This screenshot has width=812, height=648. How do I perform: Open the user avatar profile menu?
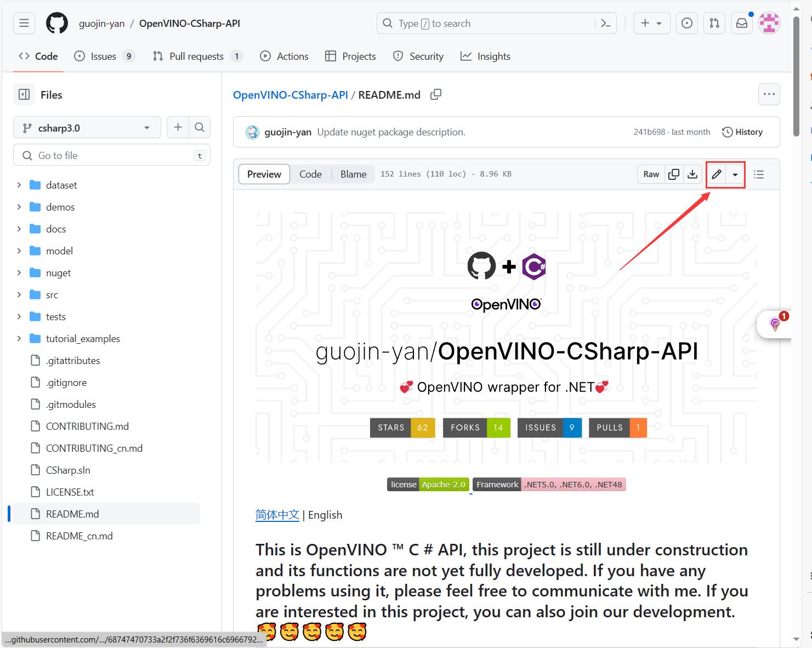click(769, 23)
